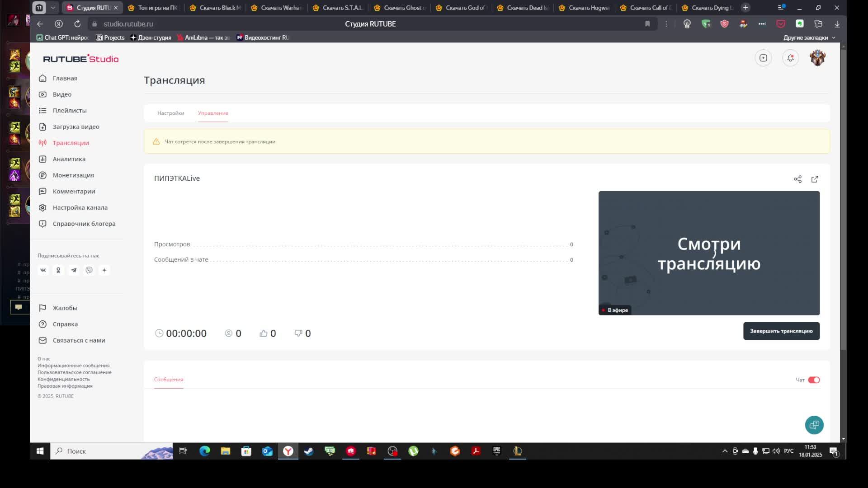
Task: Open Steam from the taskbar
Action: [x=309, y=451]
